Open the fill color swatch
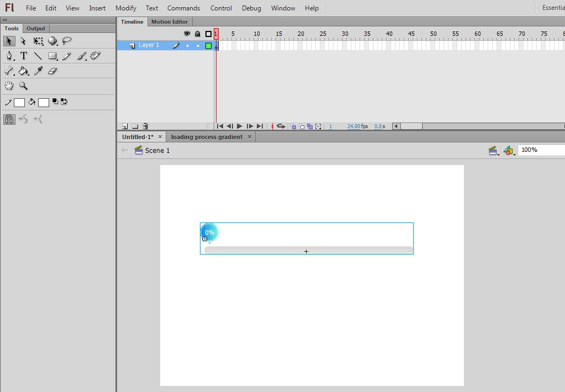 point(43,103)
